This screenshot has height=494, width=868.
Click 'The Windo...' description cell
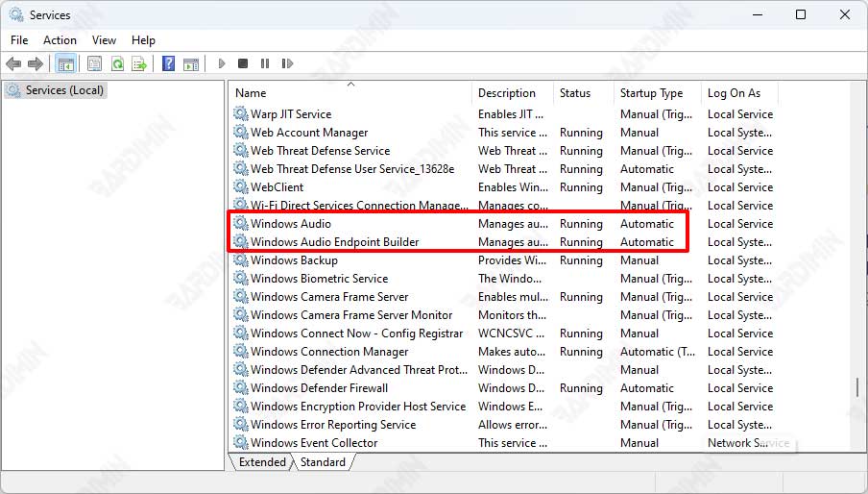click(510, 278)
